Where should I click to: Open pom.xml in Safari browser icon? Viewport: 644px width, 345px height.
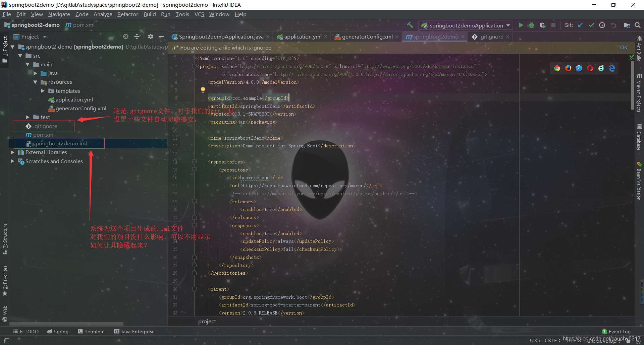(x=579, y=68)
